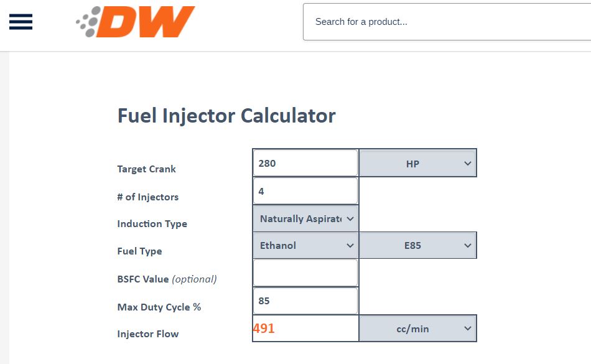Open the hamburger navigation menu
Image resolution: width=591 pixels, height=364 pixels.
(21, 22)
